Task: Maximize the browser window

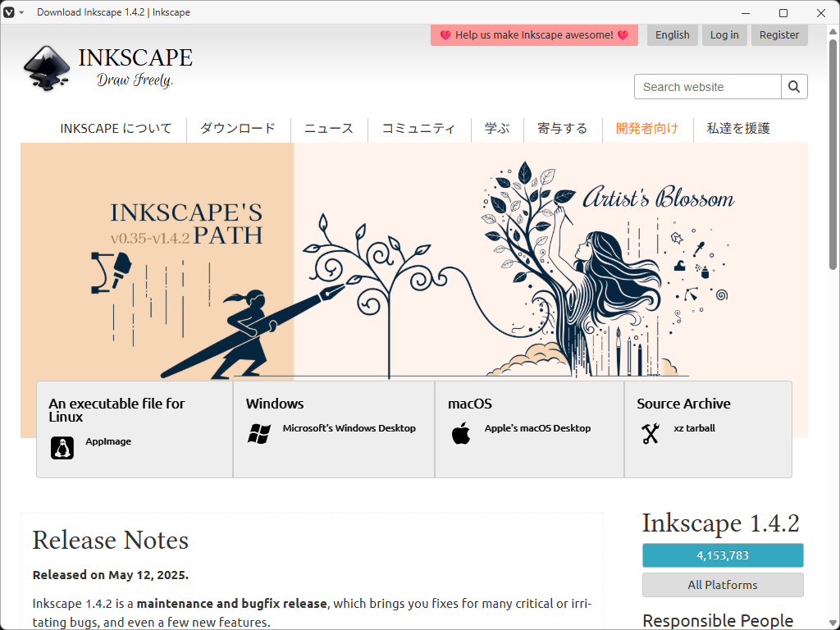Action: [783, 13]
